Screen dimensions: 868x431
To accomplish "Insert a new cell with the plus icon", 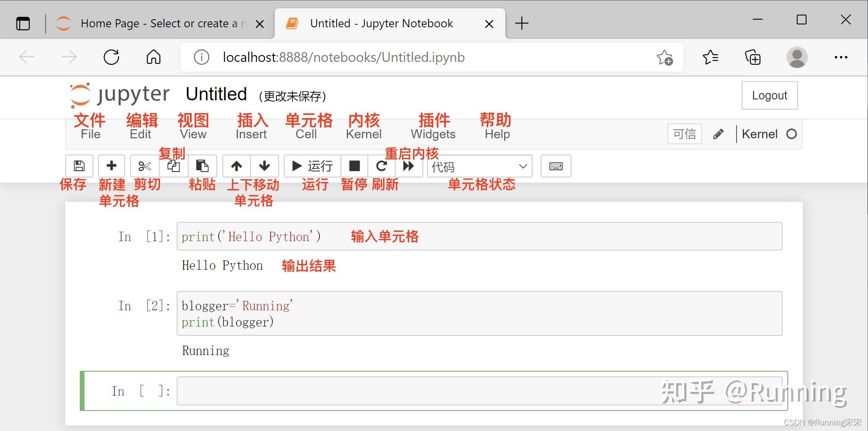I will [x=111, y=166].
